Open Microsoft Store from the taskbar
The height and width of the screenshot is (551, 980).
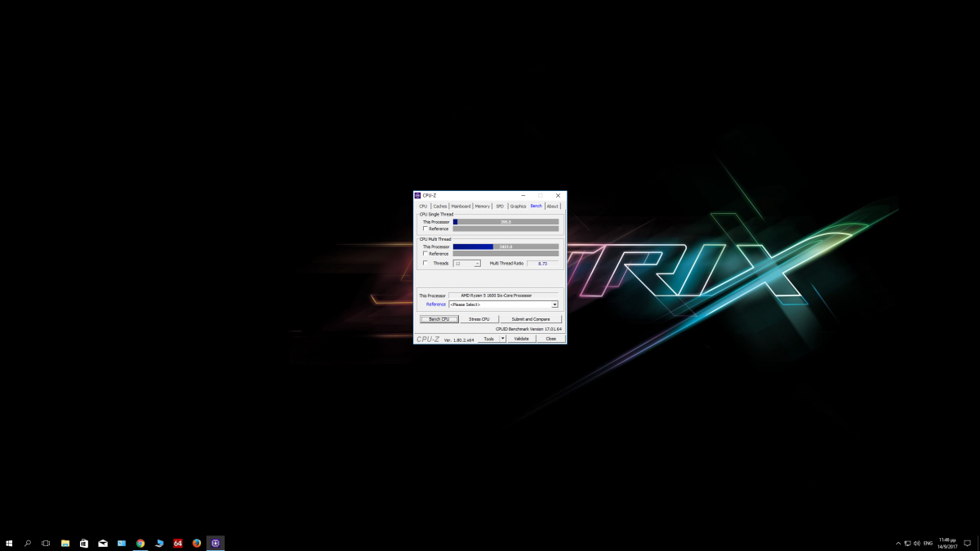tap(84, 543)
